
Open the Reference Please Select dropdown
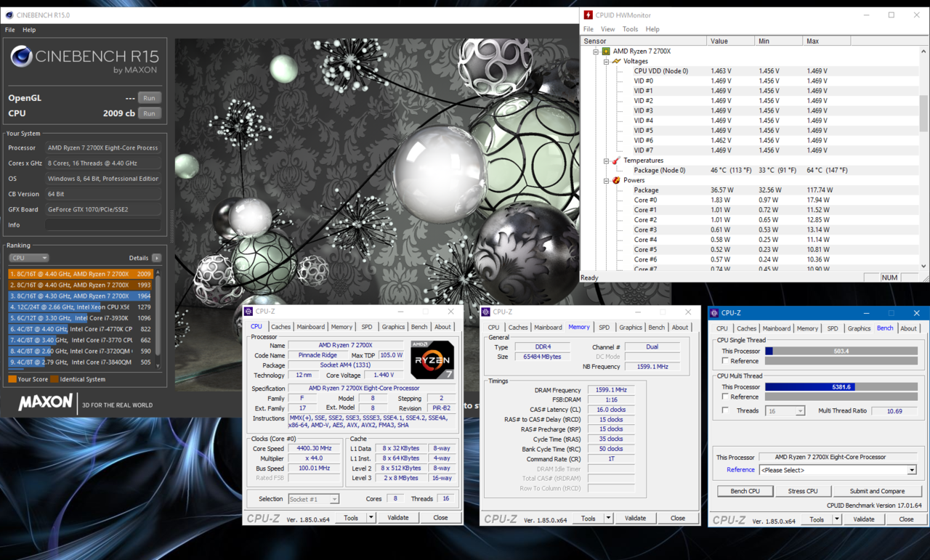point(838,470)
